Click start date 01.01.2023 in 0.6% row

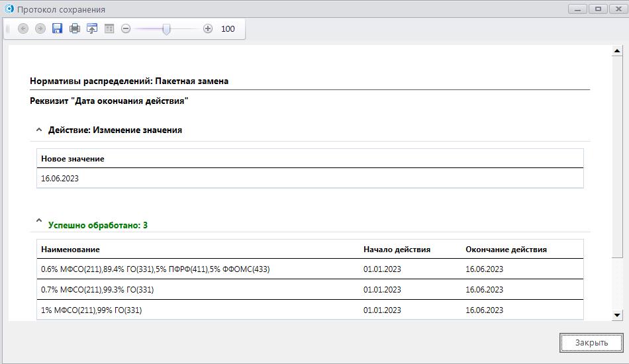click(382, 269)
